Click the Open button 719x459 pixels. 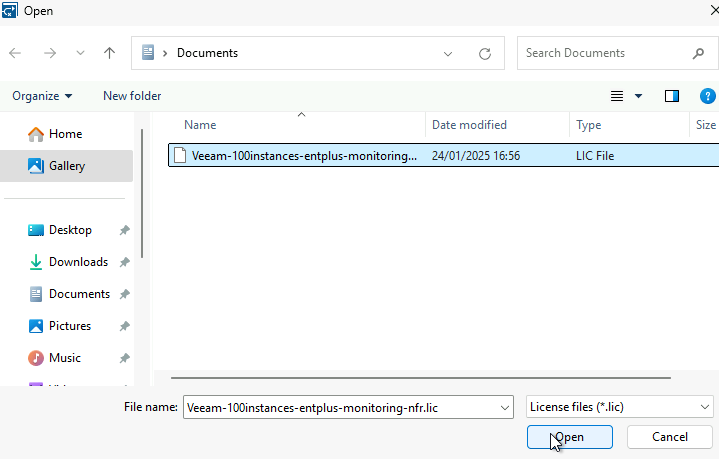pos(570,437)
